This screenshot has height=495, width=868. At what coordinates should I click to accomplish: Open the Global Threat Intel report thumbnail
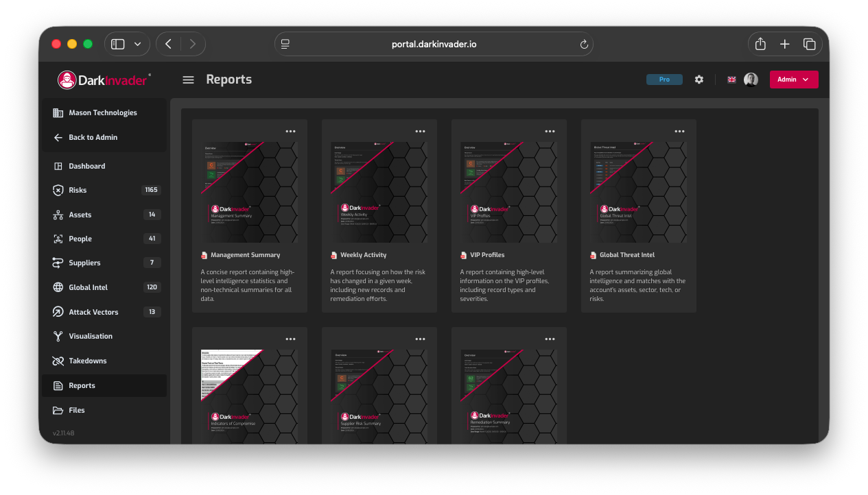click(638, 192)
